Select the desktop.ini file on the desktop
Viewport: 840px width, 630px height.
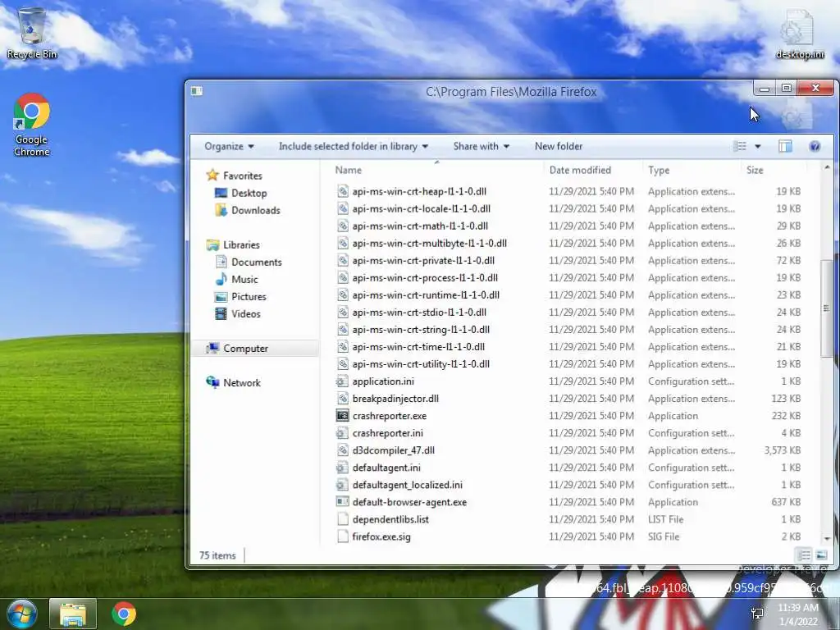pyautogui.click(x=799, y=33)
